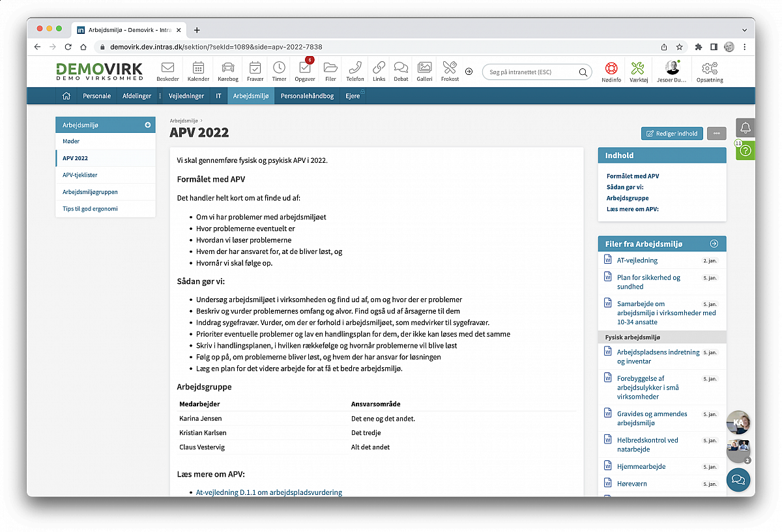Bookmark this page with the star
Viewport: 782px width, 532px height.
679,47
